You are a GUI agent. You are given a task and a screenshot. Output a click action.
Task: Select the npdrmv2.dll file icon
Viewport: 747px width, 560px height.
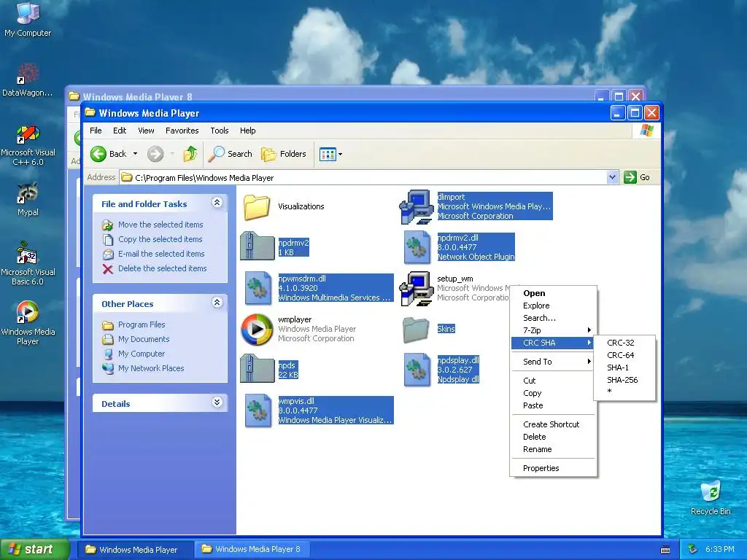pos(417,247)
